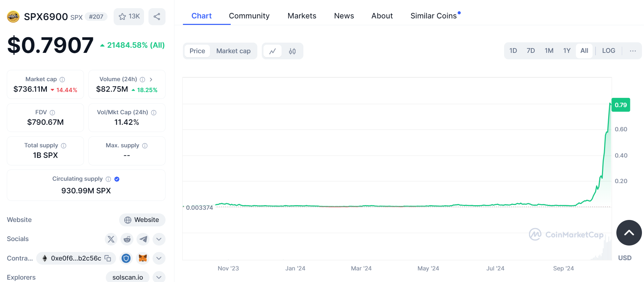Viewport: 644px width, 282px height.
Task: Open the Reddit social link
Action: point(127,239)
